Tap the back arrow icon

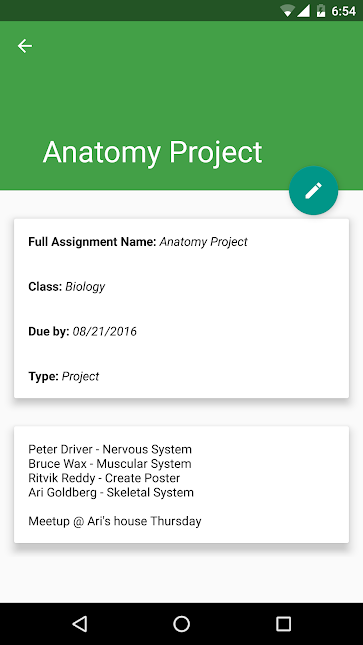point(25,46)
